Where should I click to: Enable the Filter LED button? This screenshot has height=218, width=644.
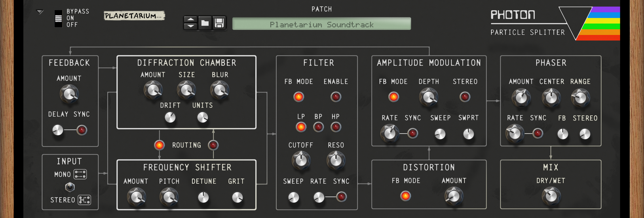point(336,97)
